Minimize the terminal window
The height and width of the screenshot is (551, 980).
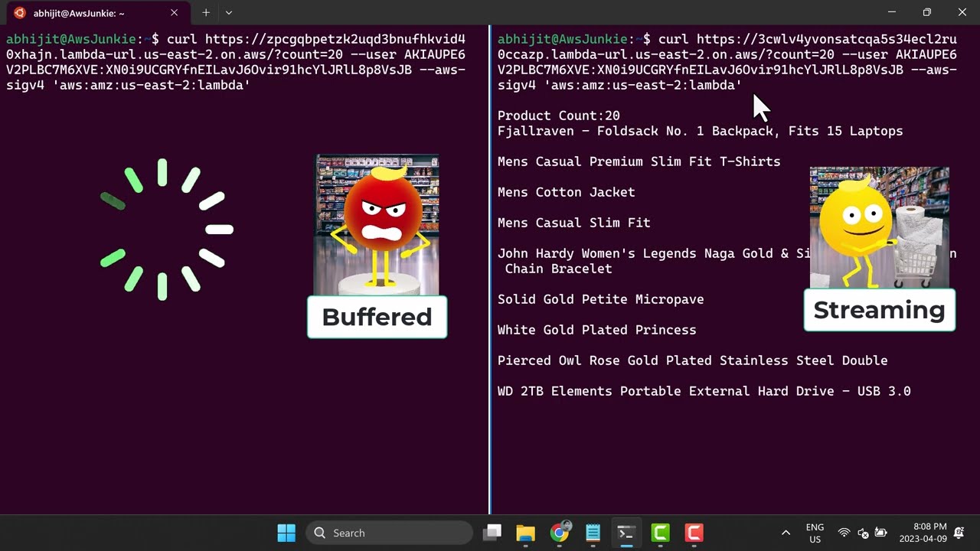(x=891, y=12)
